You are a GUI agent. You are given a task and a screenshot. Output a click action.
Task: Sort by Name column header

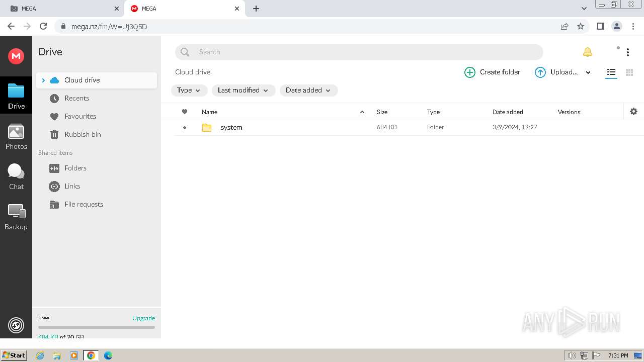click(x=209, y=112)
